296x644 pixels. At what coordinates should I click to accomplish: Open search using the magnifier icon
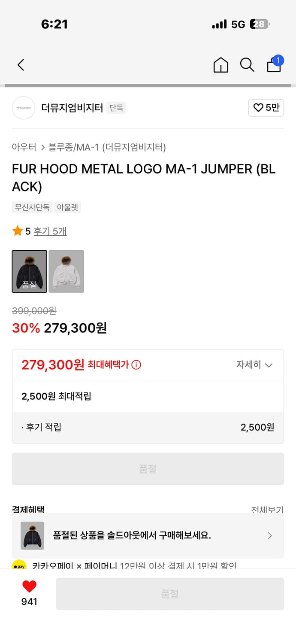[247, 65]
